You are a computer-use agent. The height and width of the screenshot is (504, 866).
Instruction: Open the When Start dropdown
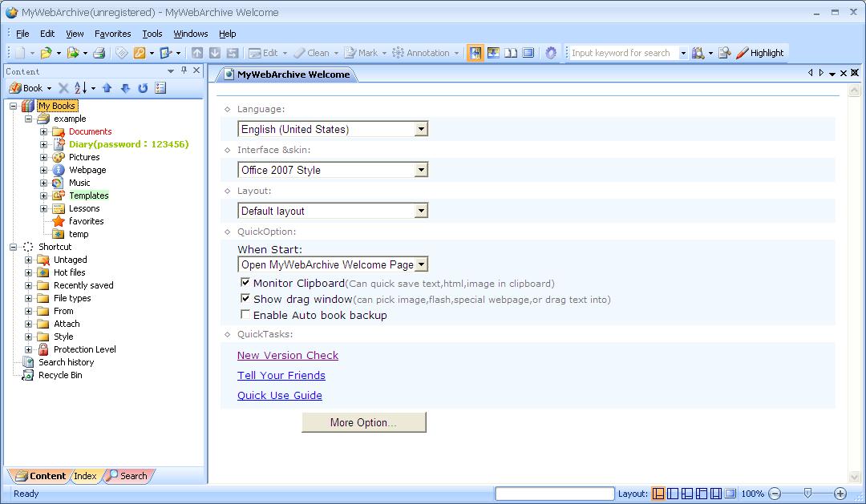(421, 264)
